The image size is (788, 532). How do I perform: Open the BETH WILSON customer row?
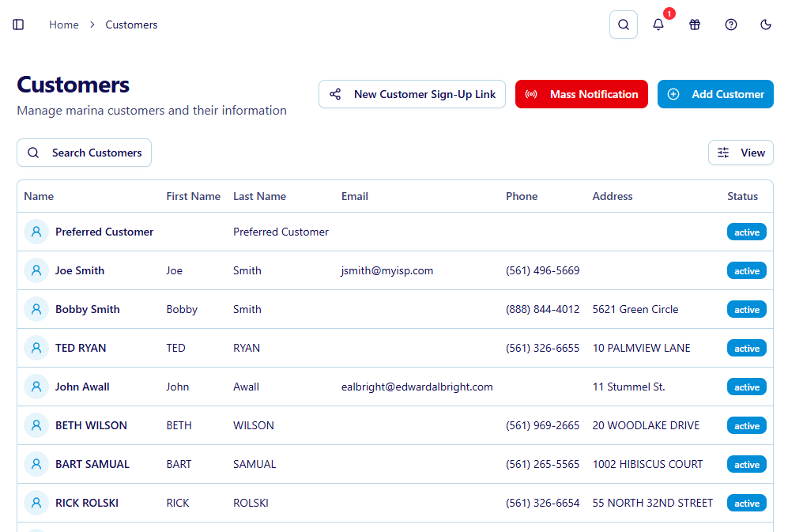[91, 425]
